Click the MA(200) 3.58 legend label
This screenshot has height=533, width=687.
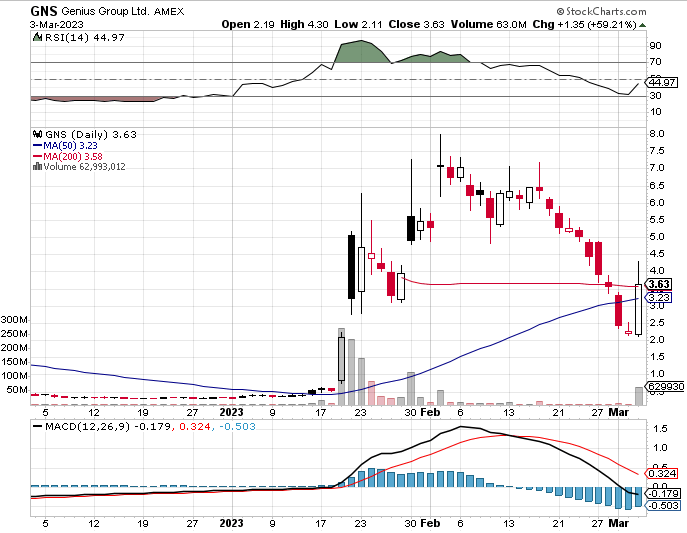73,156
